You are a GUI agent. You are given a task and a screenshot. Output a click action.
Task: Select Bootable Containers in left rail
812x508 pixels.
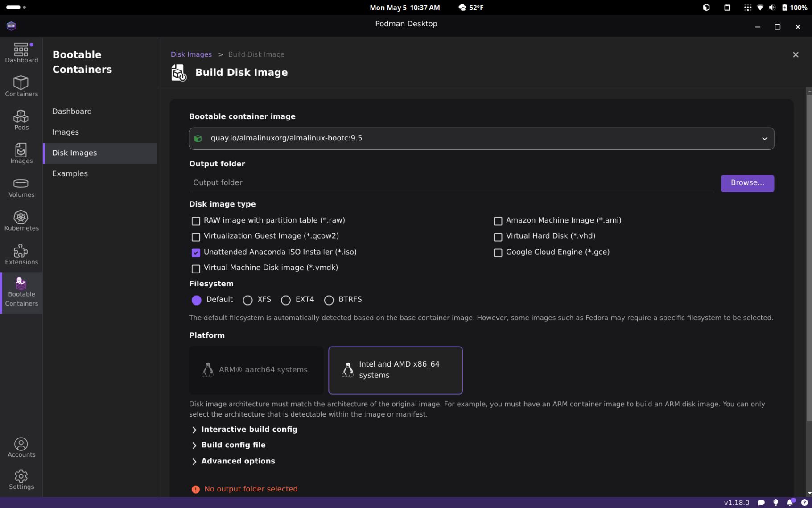[21, 293]
